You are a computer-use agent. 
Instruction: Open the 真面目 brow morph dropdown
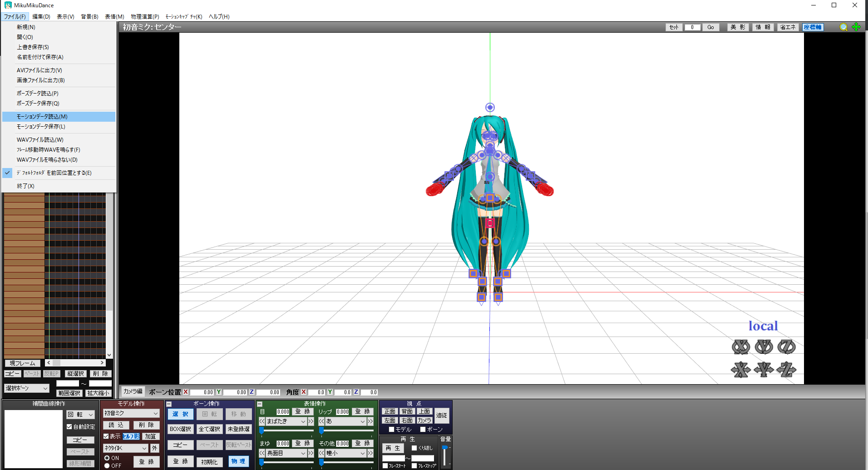[x=286, y=453]
